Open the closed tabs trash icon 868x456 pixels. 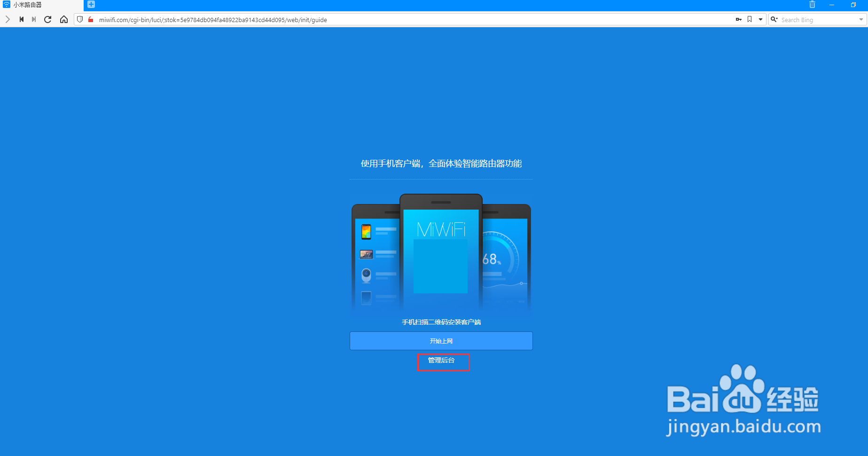[812, 4]
